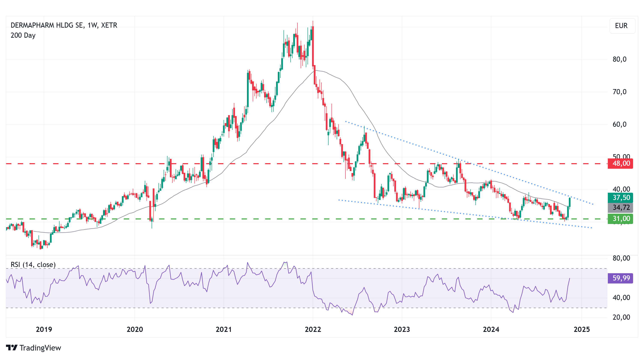Viewport: 644px width, 358px height.
Task: Click the purple 59,99 RSI value label
Action: coord(620,278)
